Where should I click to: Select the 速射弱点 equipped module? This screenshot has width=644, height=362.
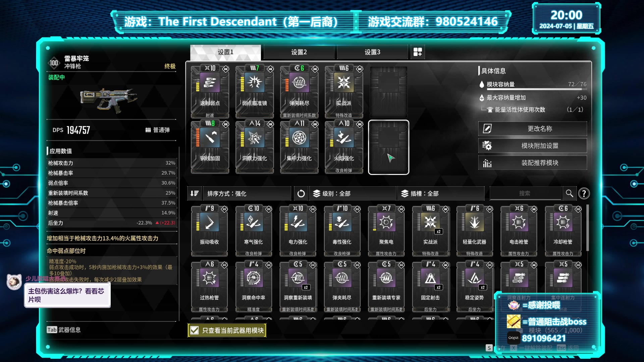[210, 91]
